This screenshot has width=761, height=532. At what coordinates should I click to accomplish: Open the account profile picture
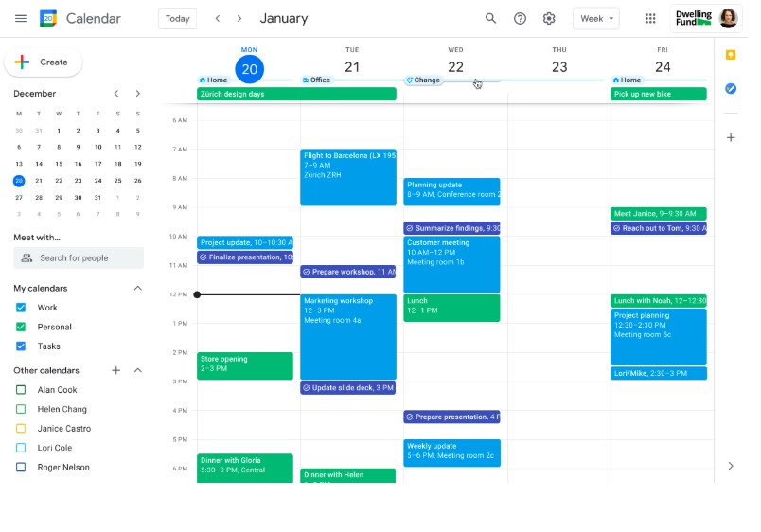pyautogui.click(x=728, y=18)
